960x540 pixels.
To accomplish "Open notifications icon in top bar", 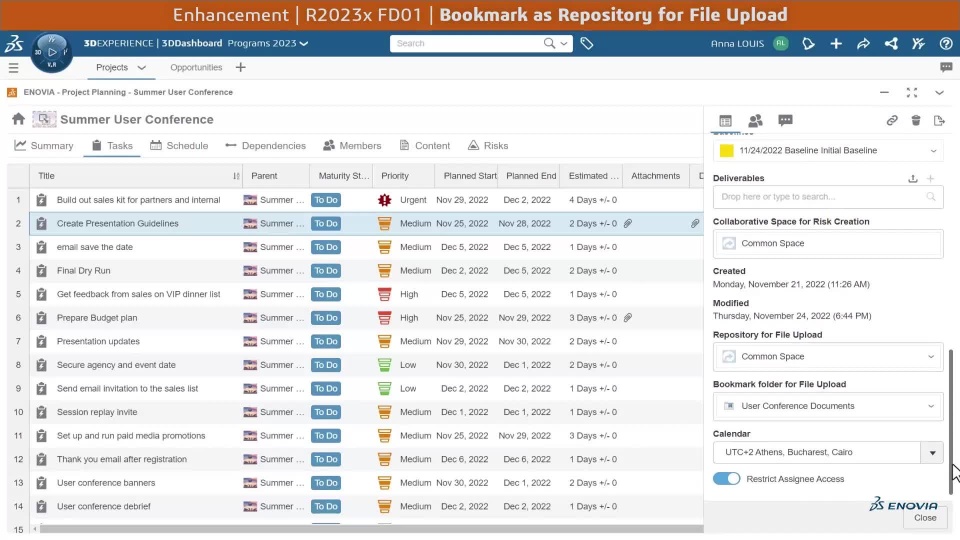I will click(x=808, y=43).
